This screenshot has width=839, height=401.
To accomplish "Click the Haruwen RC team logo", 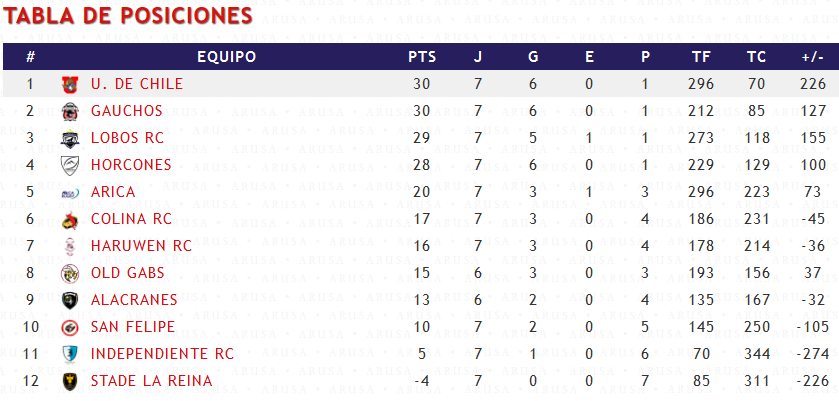I will pyautogui.click(x=70, y=246).
